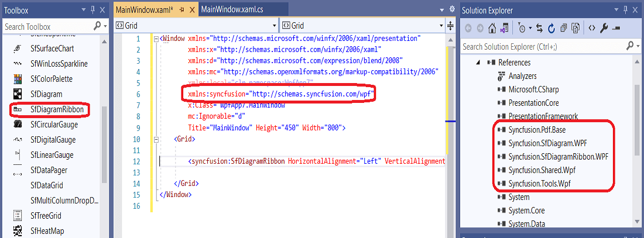Click the Toolbox vertical scrollbar

pyautogui.click(x=104, y=144)
